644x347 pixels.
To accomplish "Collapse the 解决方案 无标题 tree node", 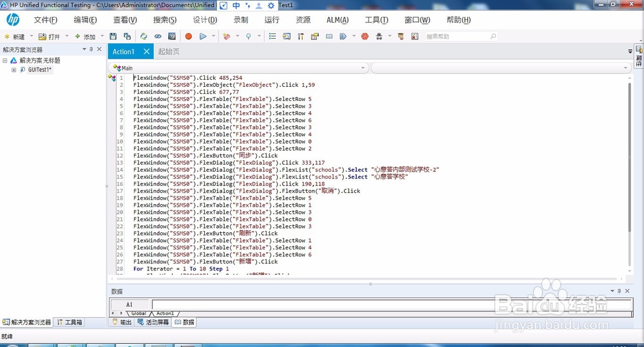I will [5, 61].
